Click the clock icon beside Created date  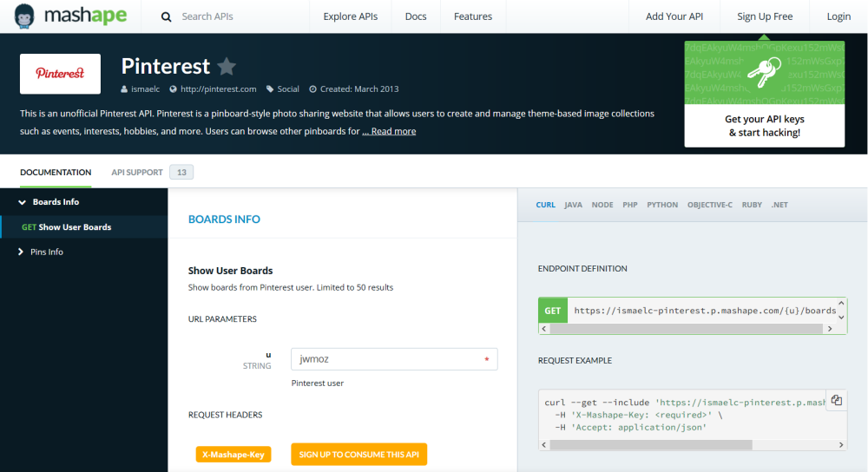pyautogui.click(x=312, y=89)
